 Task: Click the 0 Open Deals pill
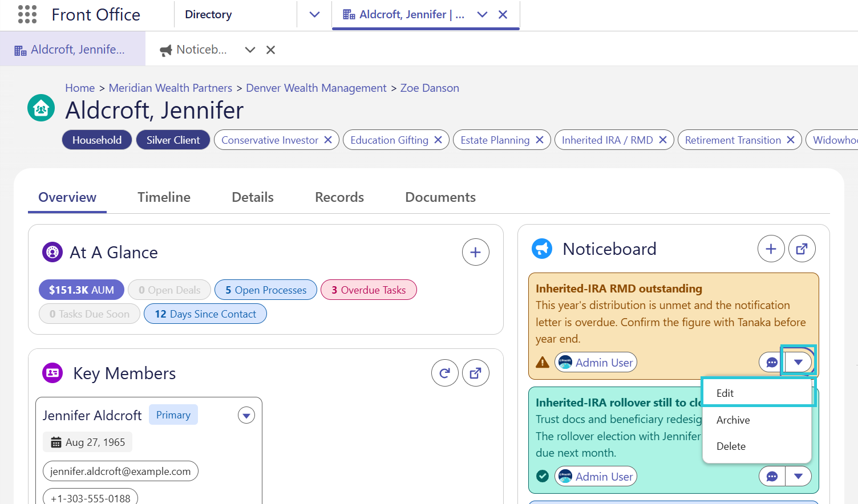pos(169,290)
